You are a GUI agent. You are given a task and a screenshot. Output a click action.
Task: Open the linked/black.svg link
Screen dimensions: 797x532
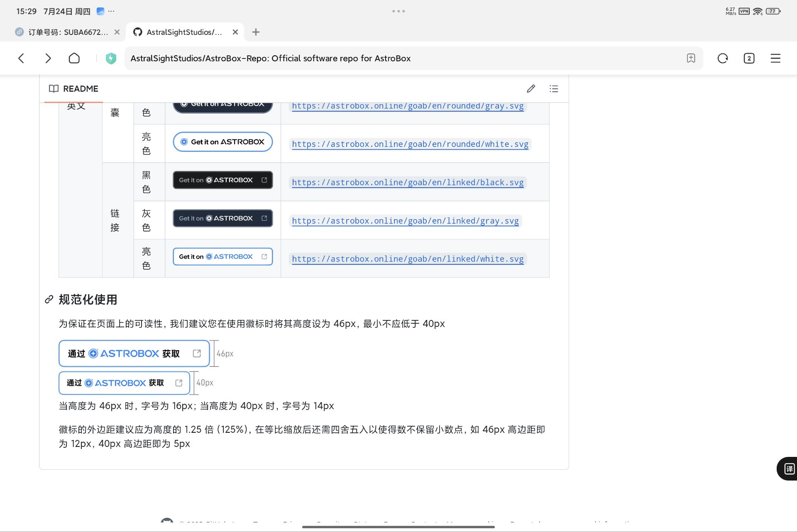[407, 182]
